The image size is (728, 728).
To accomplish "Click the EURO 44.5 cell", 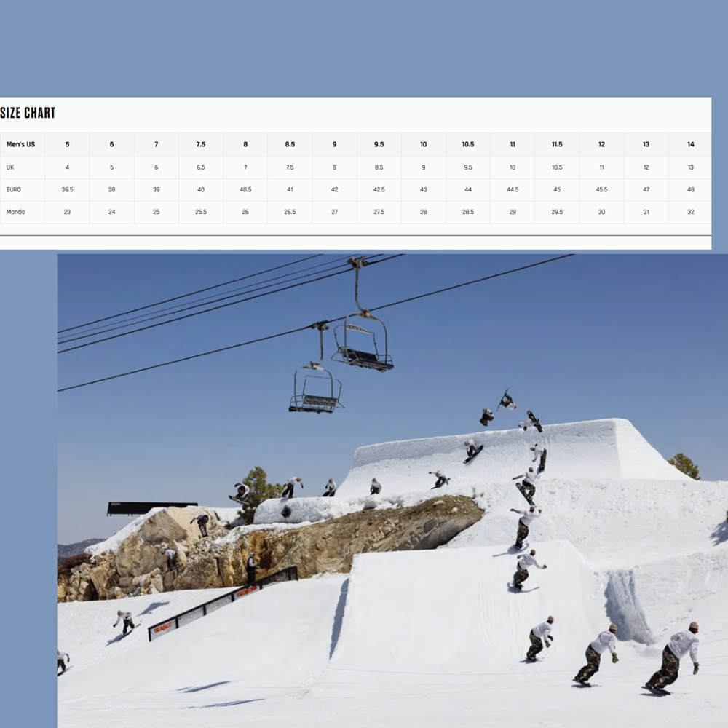I will pos(512,189).
